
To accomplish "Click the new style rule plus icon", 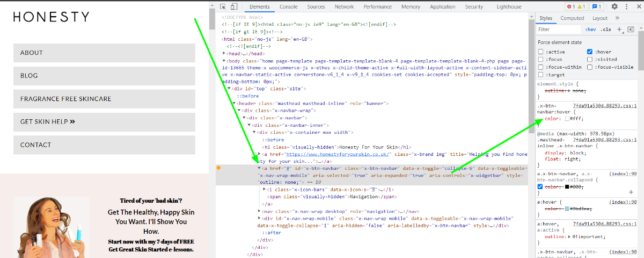I will 619,30.
